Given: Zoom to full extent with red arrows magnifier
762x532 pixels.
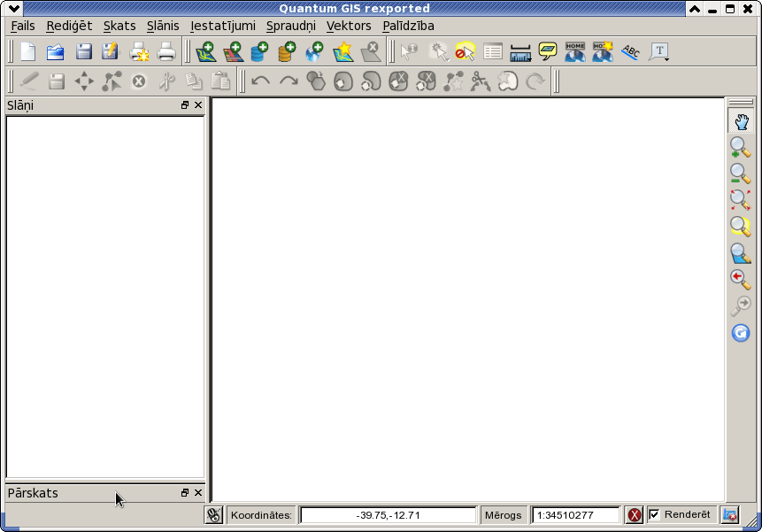Looking at the screenshot, I should (741, 200).
